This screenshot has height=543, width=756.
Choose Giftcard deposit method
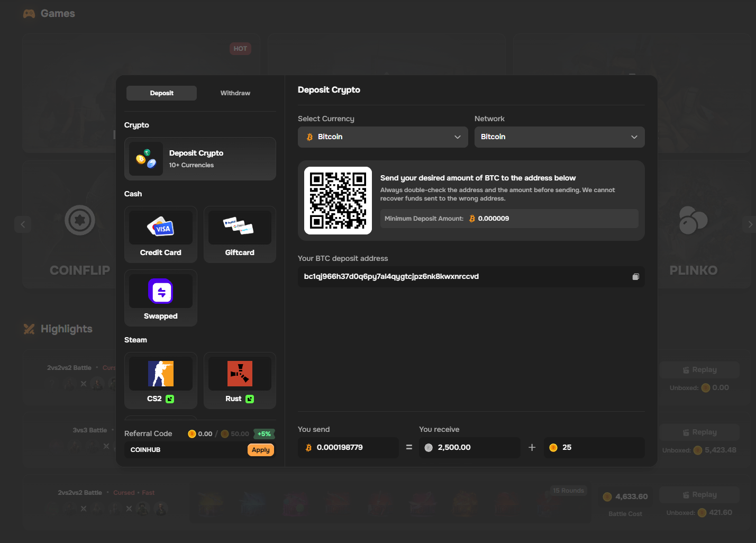[x=240, y=234]
